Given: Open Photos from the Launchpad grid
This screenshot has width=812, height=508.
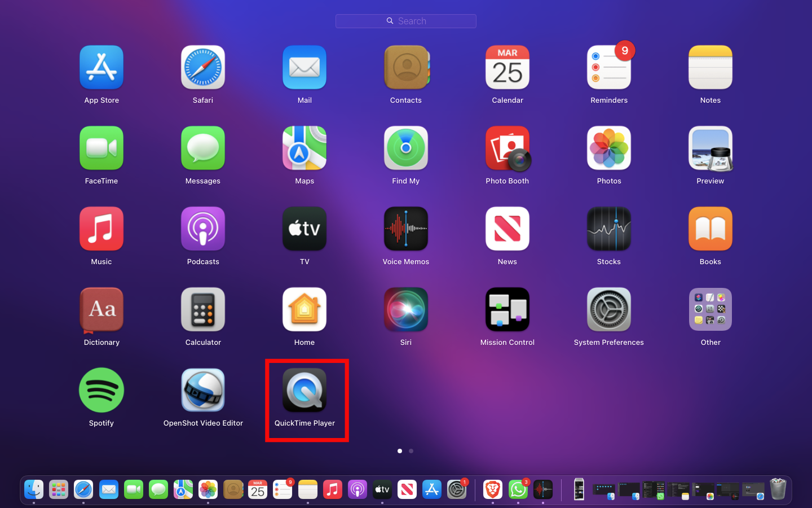Looking at the screenshot, I should click(609, 148).
